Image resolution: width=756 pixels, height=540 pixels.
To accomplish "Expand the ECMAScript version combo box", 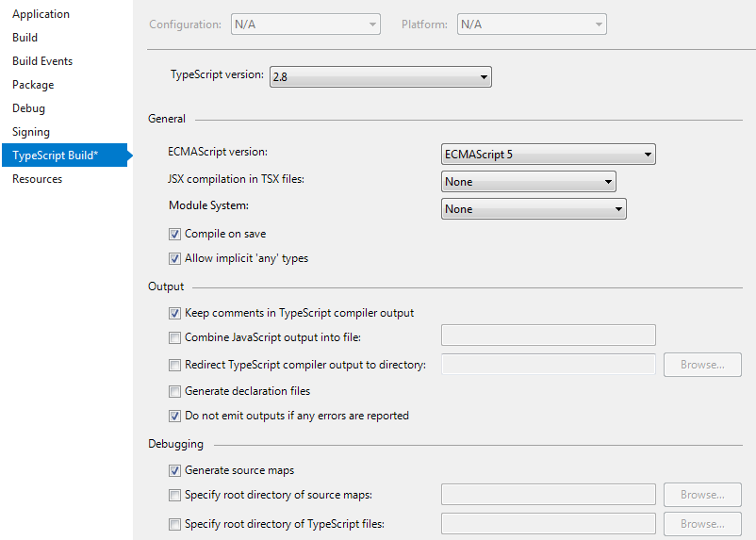I will click(549, 155).
